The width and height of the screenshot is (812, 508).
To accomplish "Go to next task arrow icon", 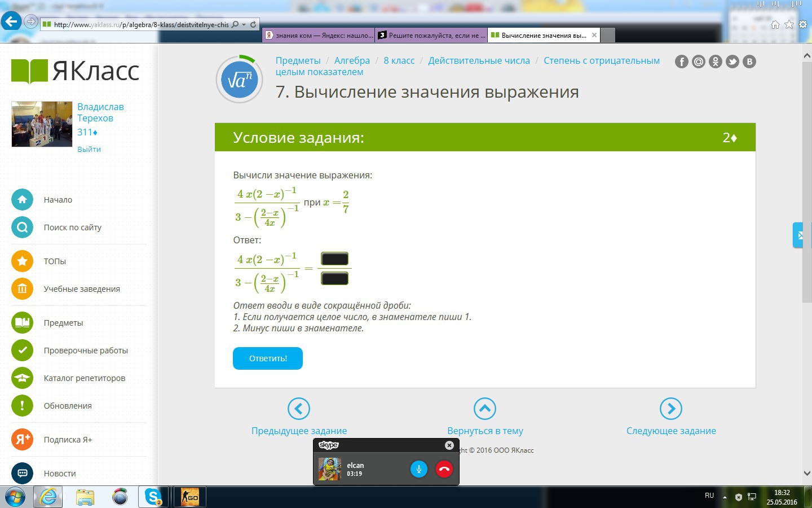I will 670,409.
